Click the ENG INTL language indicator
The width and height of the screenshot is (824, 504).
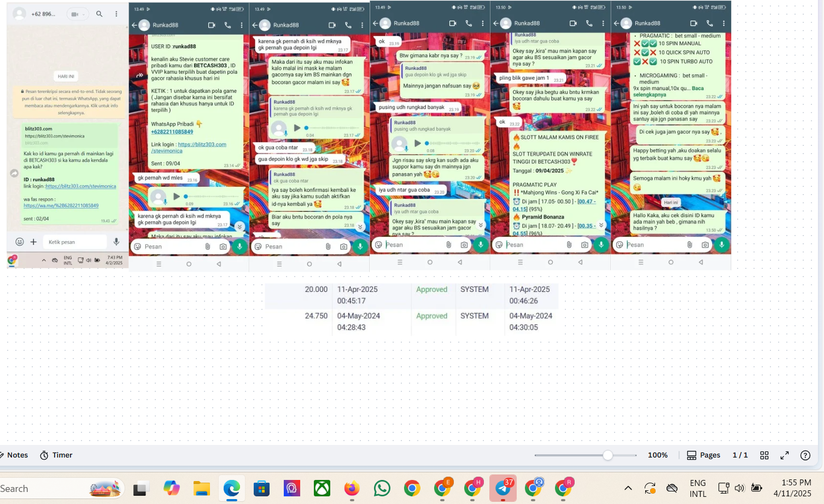[698, 488]
